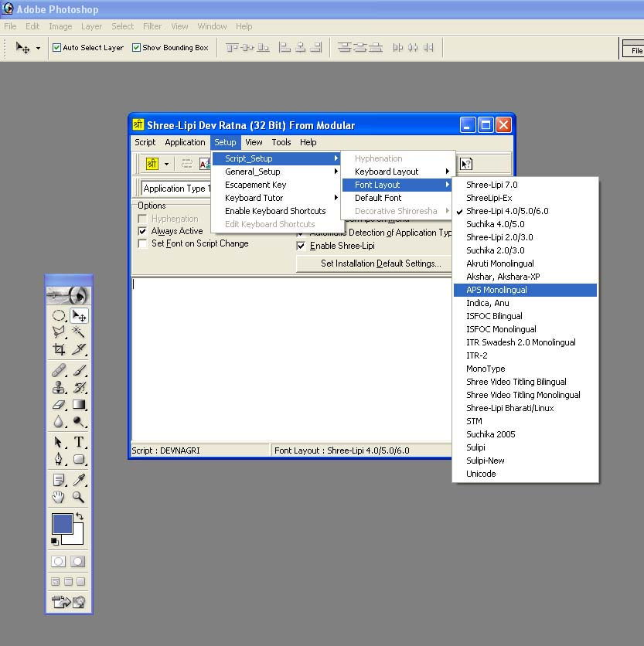Viewport: 644px width, 646px height.
Task: Switch to Standard editing mode
Action: coord(58,561)
